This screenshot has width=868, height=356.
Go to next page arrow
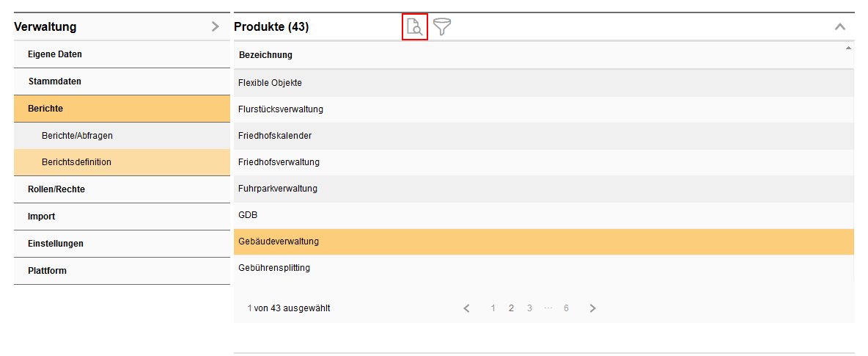(x=593, y=308)
